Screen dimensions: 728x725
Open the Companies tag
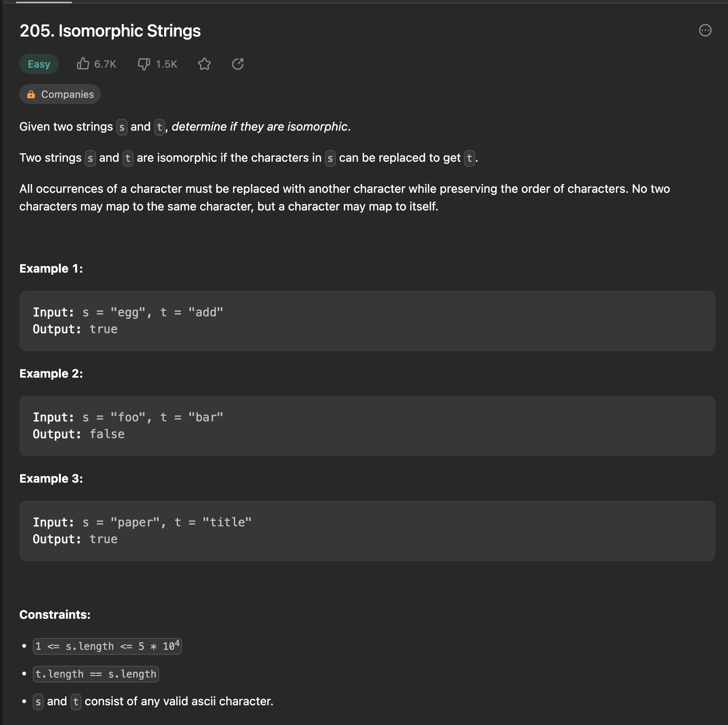60,94
